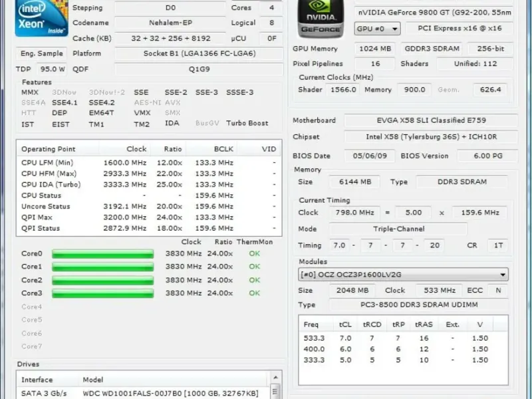Click the Operating Point column header

click(x=58, y=149)
